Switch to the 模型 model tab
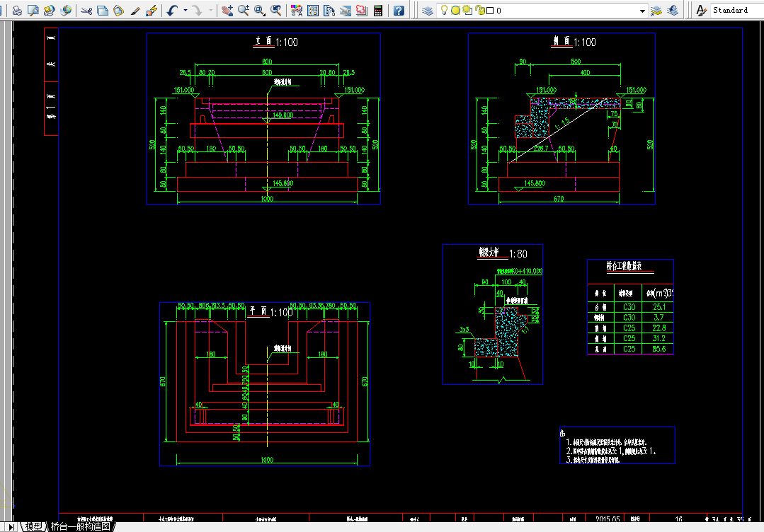This screenshot has width=764, height=532. click(33, 526)
